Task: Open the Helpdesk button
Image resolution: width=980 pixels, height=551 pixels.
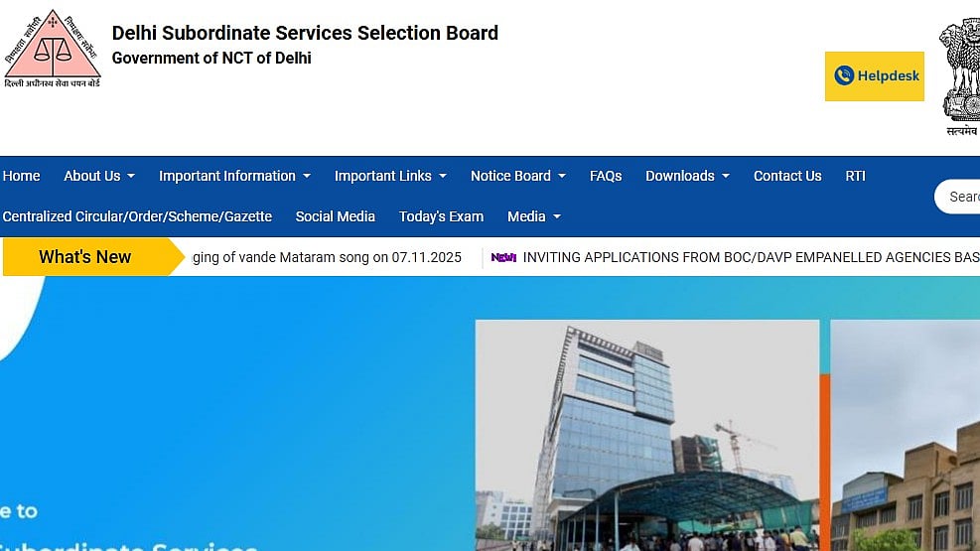Action: pos(874,76)
